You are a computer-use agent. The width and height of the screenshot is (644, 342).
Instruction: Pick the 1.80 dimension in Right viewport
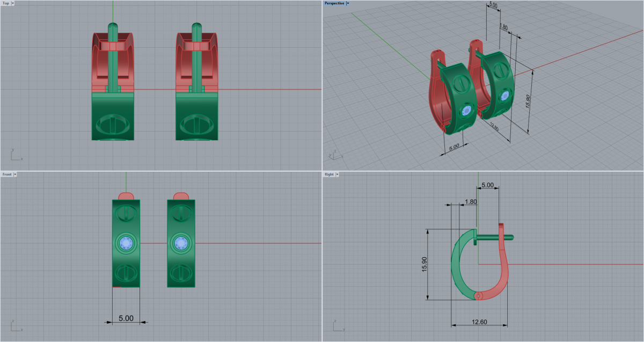tap(470, 202)
